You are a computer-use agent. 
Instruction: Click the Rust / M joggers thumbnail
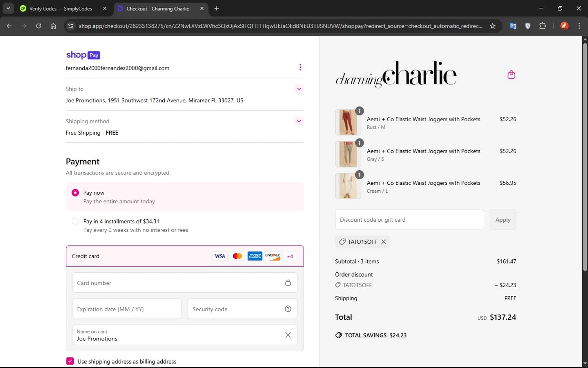tap(348, 122)
